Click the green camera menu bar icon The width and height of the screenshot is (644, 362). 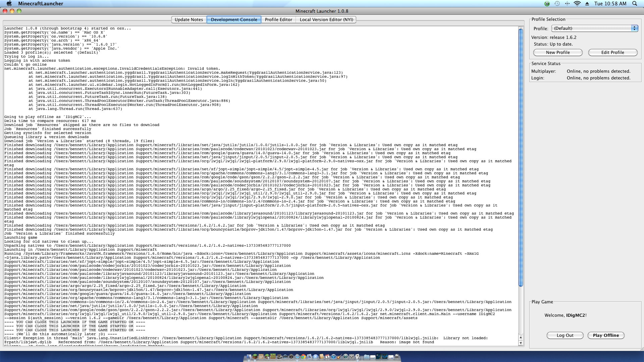tap(547, 4)
